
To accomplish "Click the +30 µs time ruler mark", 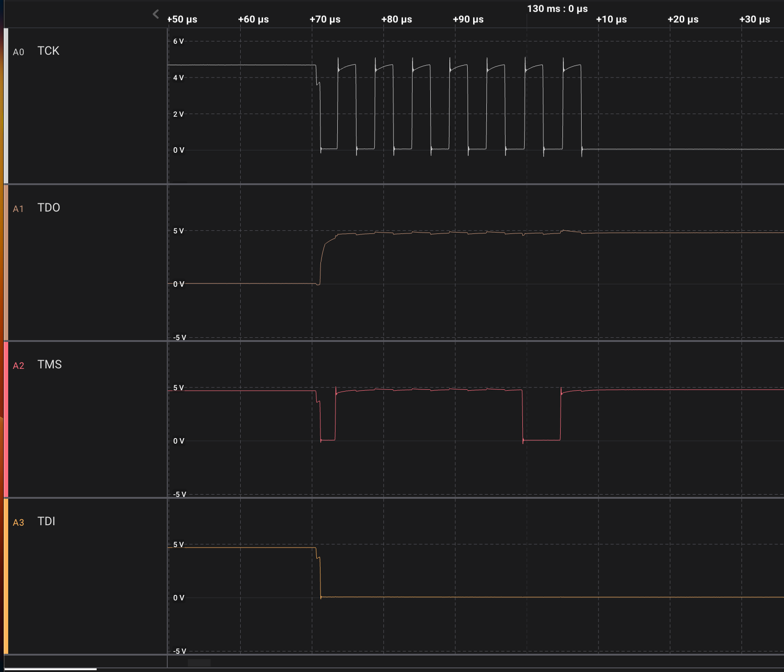I will point(754,19).
